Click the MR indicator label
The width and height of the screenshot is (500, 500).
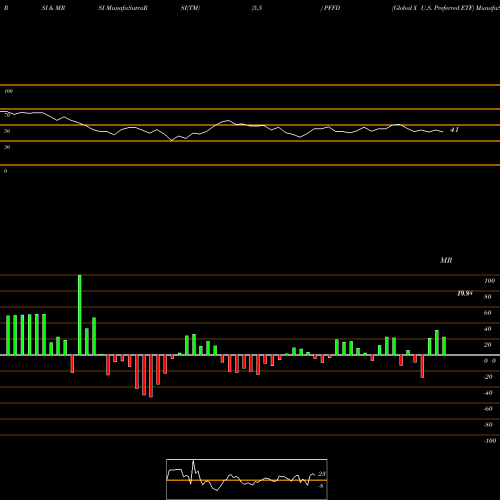pos(446,260)
